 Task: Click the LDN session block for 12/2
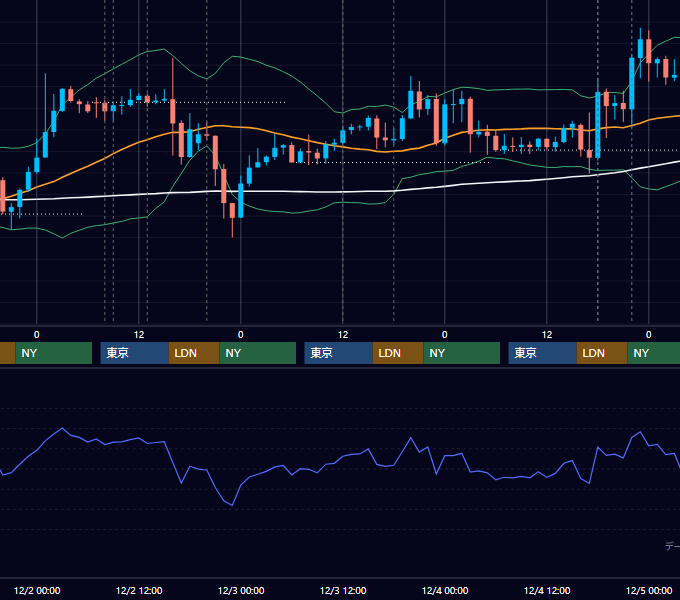194,353
